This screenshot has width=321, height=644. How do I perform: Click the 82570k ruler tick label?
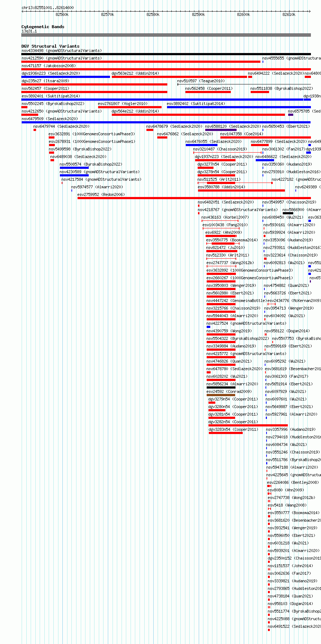pyautogui.click(x=107, y=14)
